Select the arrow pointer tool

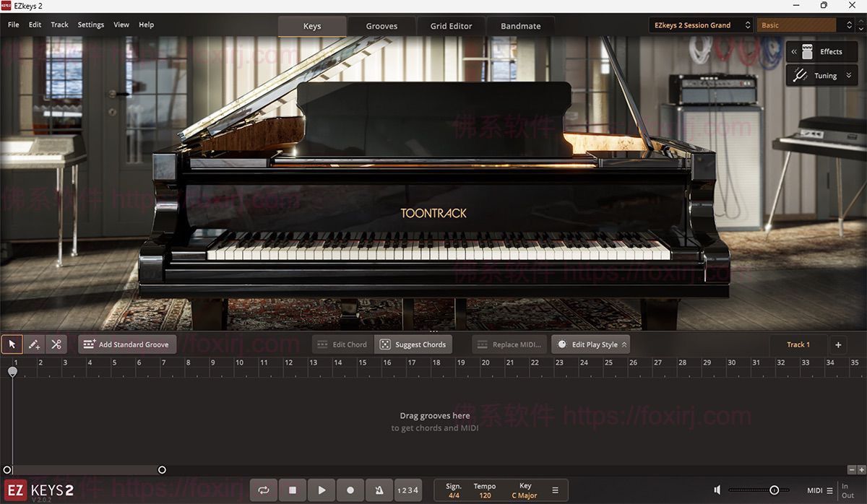tap(12, 344)
